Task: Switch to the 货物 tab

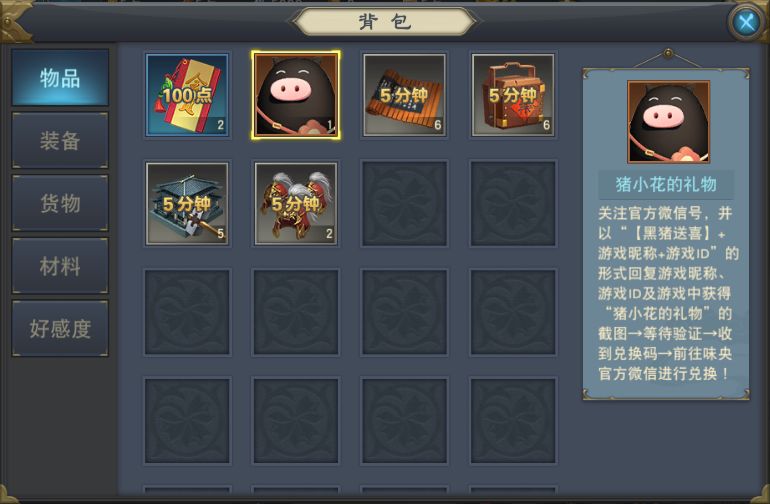Action: [x=60, y=203]
